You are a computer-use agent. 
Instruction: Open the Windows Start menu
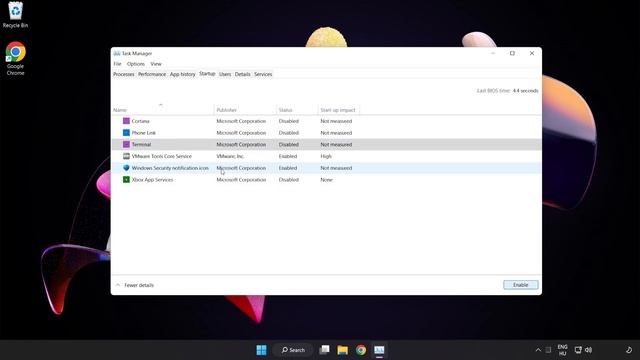[x=261, y=350]
